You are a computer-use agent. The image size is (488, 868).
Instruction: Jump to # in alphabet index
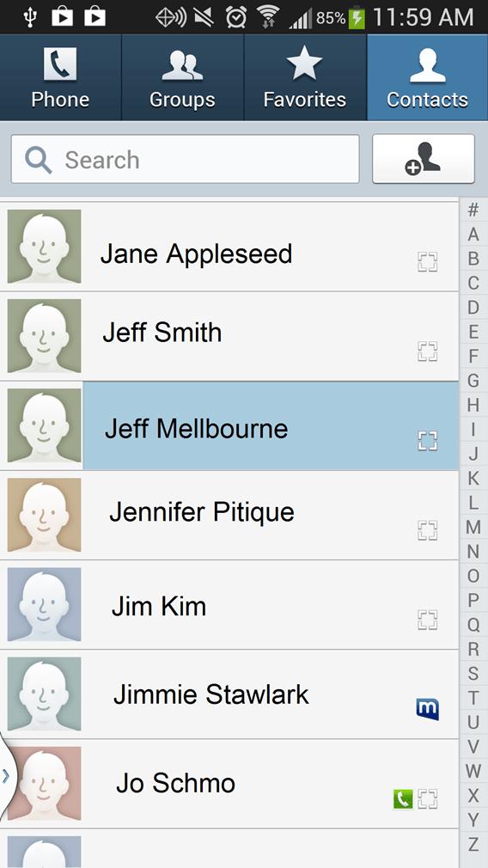coord(473,211)
